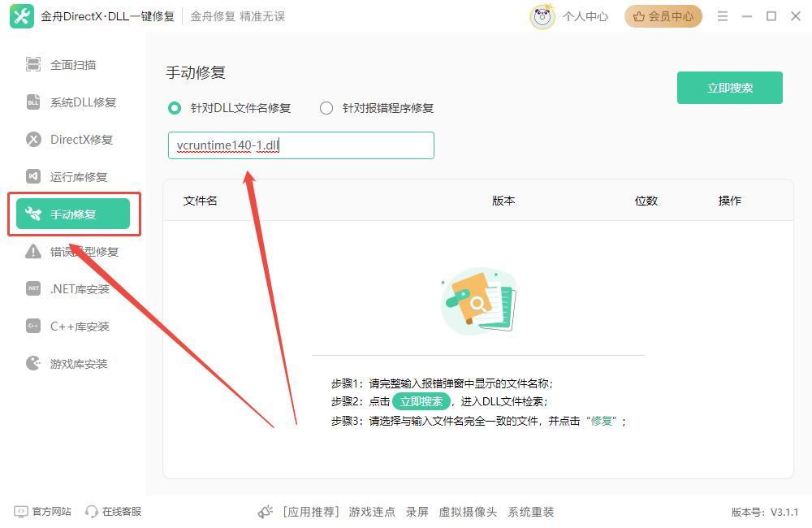Minimize the application window
This screenshot has width=812, height=528.
pyautogui.click(x=747, y=16)
